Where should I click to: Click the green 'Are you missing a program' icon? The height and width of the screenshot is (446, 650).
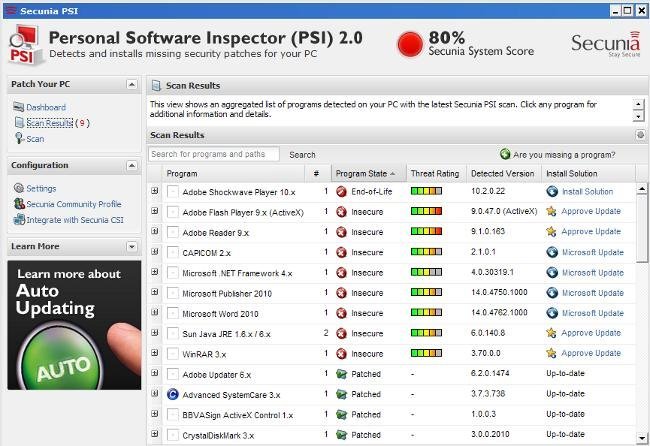(505, 154)
